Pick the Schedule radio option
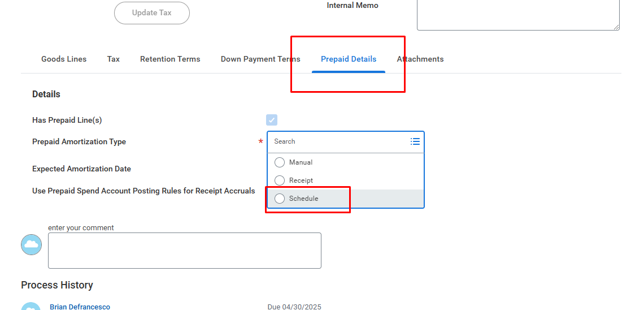The height and width of the screenshot is (310, 644). click(280, 199)
